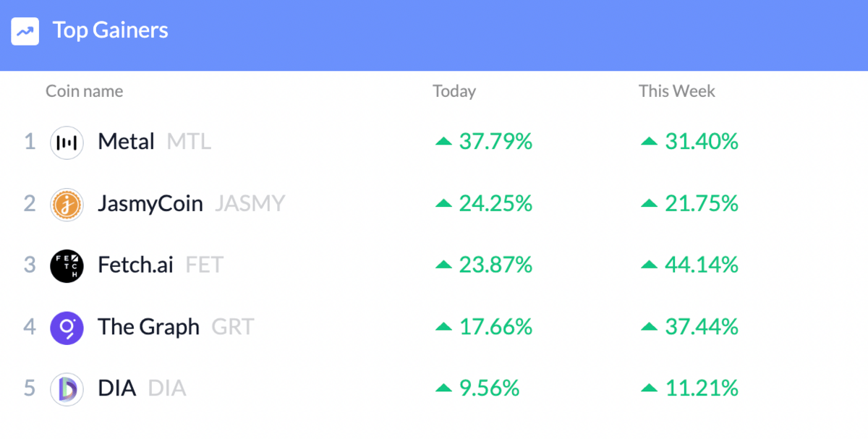Click the JasmyCoin orange logo
This screenshot has width=868, height=439.
67,204
